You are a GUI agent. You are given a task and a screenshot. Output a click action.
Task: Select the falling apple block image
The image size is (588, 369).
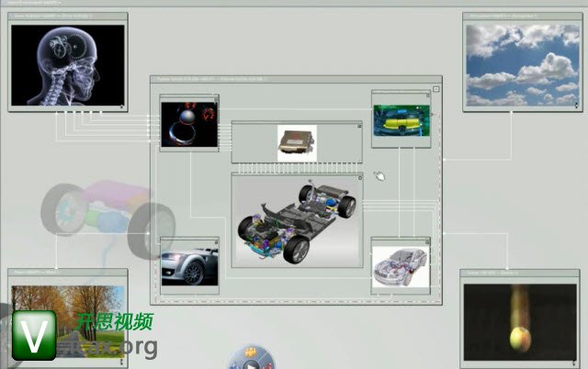click(520, 322)
